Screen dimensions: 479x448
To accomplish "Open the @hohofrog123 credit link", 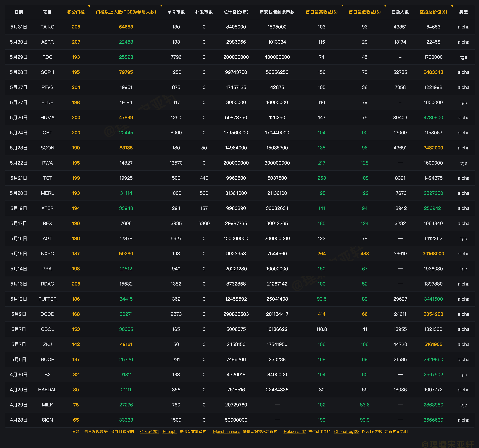I will 347,431.
